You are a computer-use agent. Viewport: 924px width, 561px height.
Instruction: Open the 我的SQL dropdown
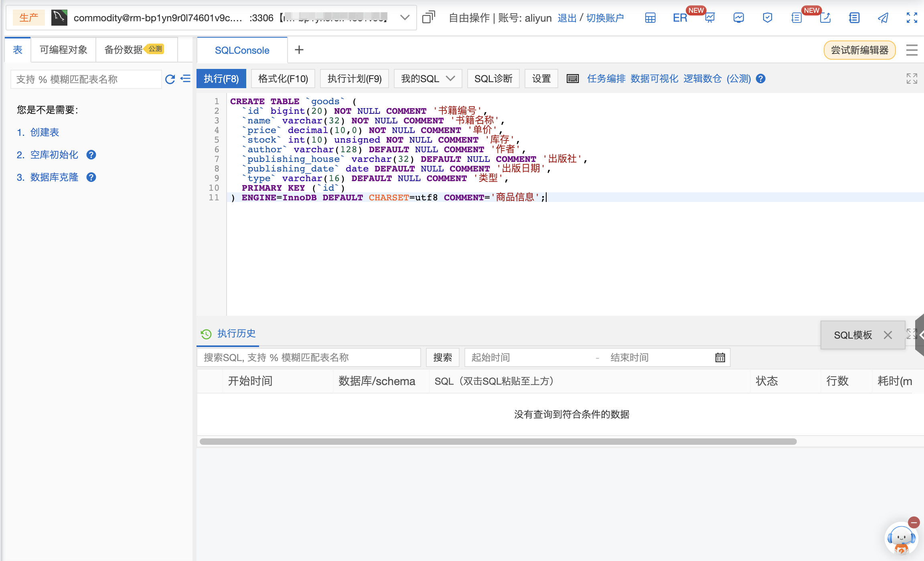click(x=428, y=79)
